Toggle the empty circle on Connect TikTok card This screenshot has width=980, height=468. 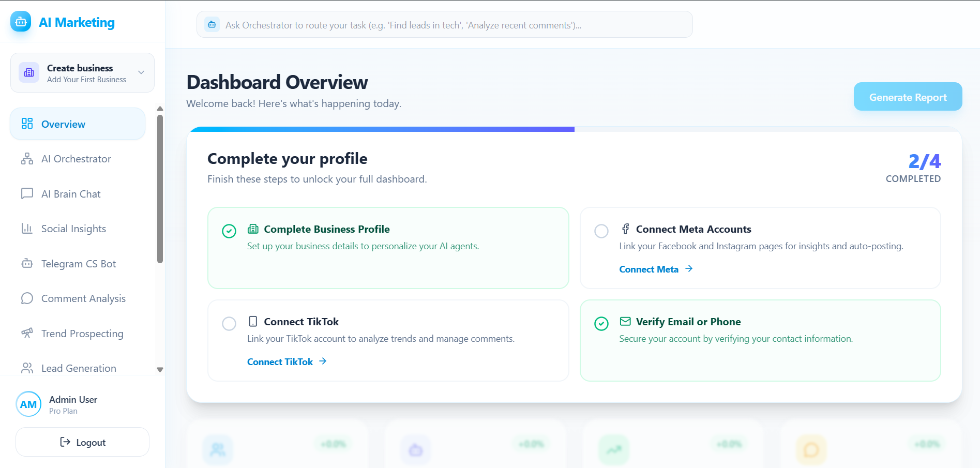pos(229,324)
